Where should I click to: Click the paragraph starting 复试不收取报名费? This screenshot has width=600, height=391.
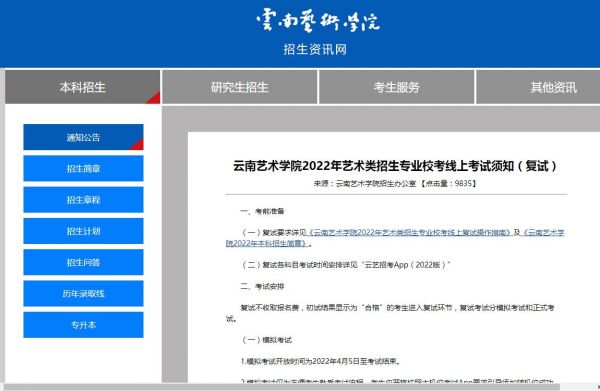pos(390,313)
